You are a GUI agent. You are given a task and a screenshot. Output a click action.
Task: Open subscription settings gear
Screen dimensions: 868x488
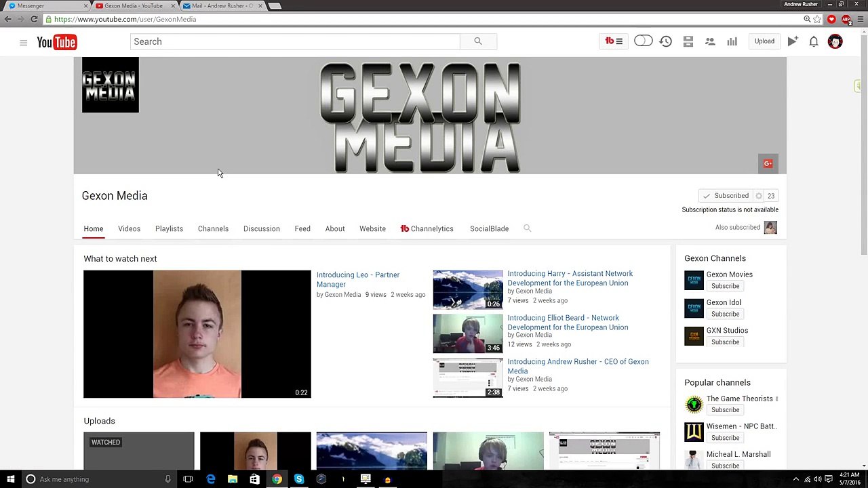pos(759,196)
